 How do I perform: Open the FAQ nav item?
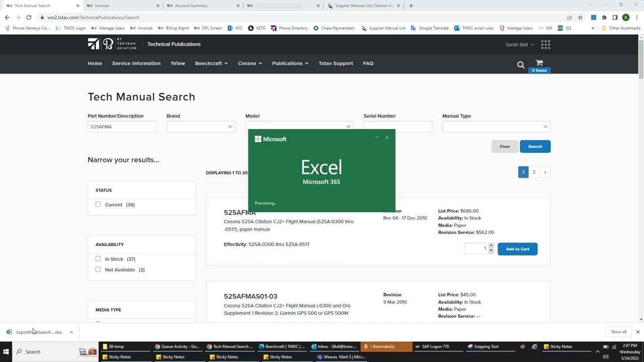368,63
